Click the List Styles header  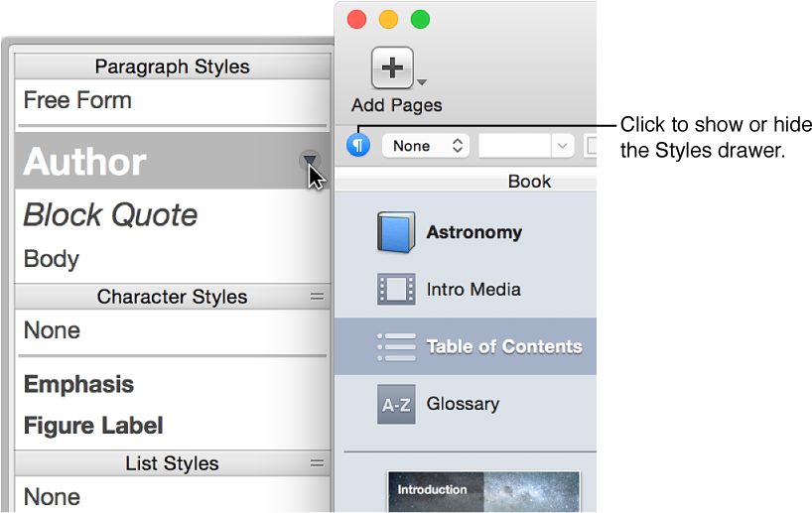coord(172,462)
